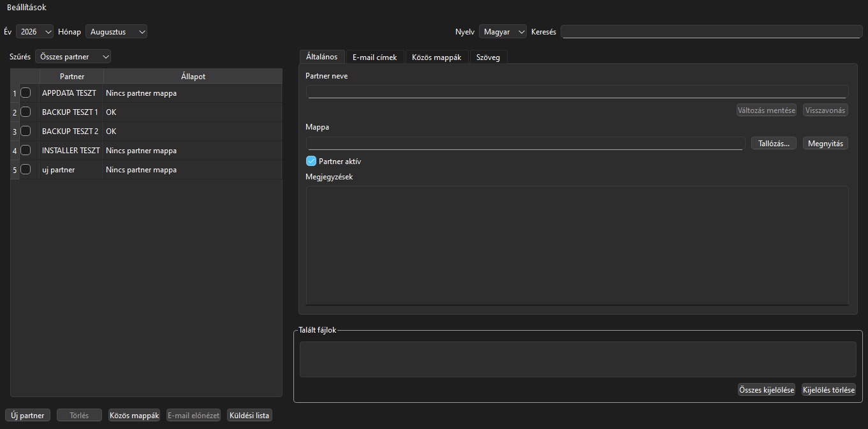Viewport: 868px width, 429px height.
Task: Click row number 4 header
Action: [x=15, y=151]
